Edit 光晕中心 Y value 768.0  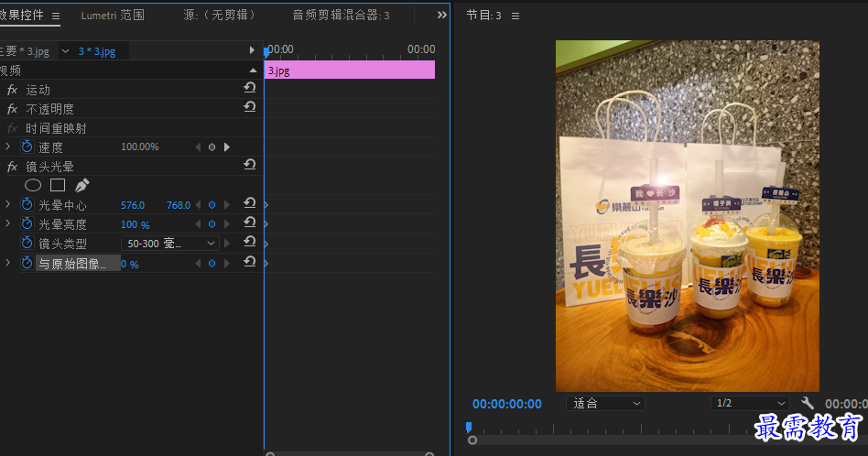[179, 205]
